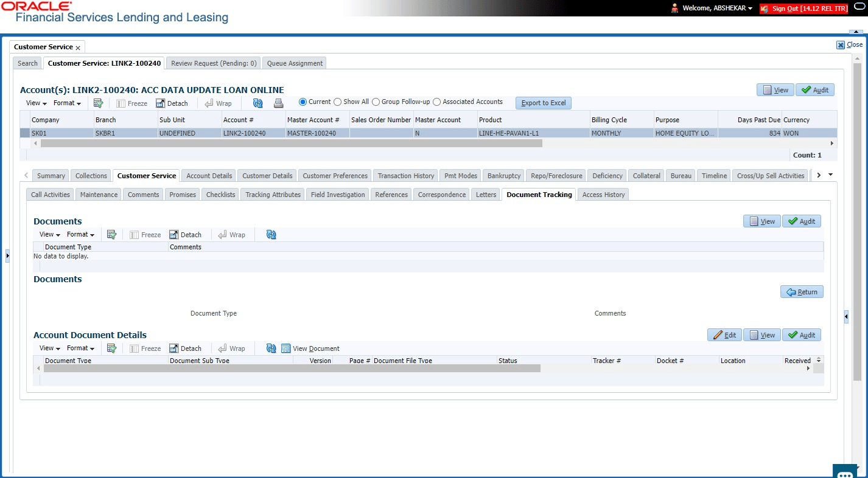Click the Days Past Due column header
The height and width of the screenshot is (478, 868).
tap(749, 120)
